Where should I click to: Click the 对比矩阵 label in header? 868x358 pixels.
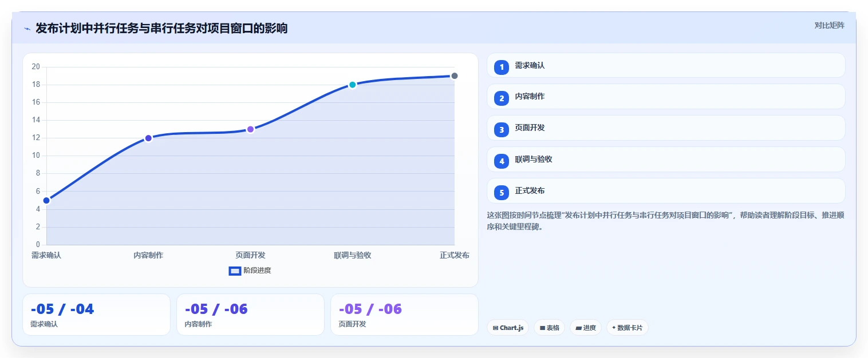829,25
